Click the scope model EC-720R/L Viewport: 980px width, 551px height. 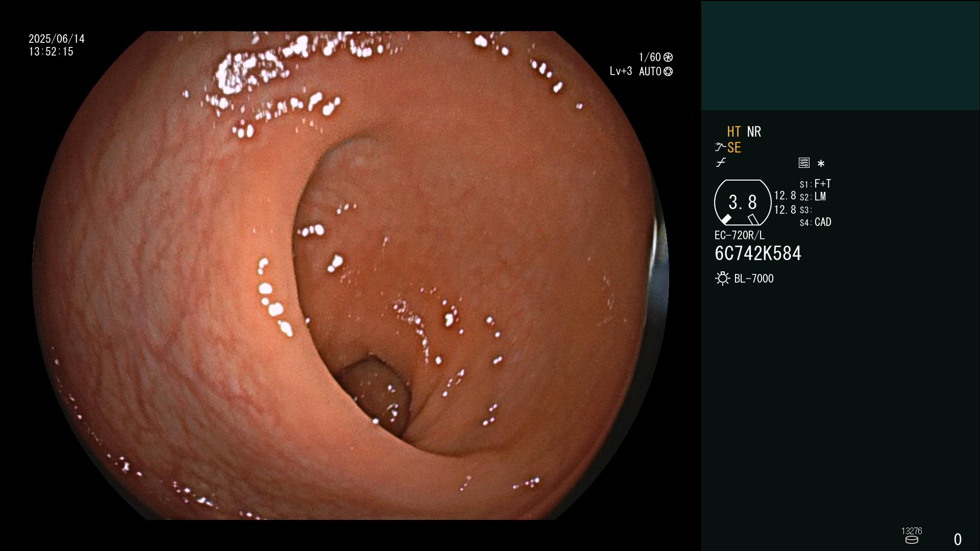pos(740,235)
